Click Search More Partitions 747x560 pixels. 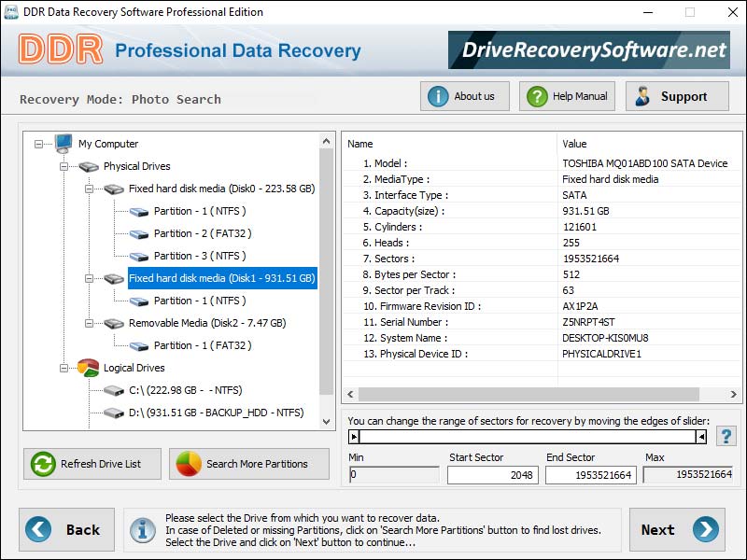(248, 464)
